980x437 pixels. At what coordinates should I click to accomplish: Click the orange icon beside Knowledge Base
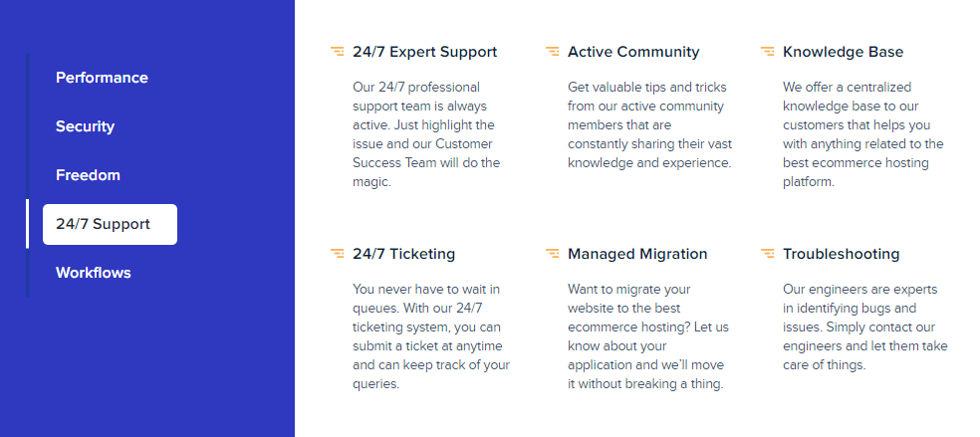tap(767, 51)
